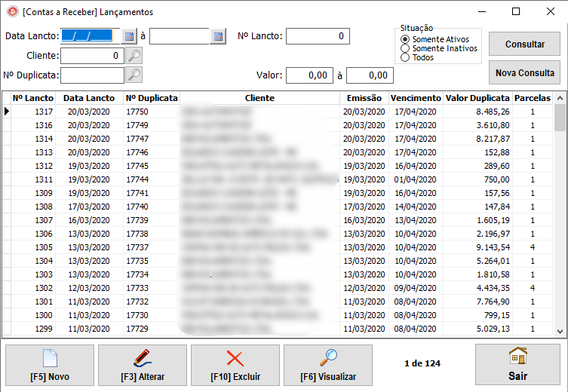This screenshot has height=392, width=568.
Task: Click scrollbar down arrow in the grid
Action: click(560, 331)
